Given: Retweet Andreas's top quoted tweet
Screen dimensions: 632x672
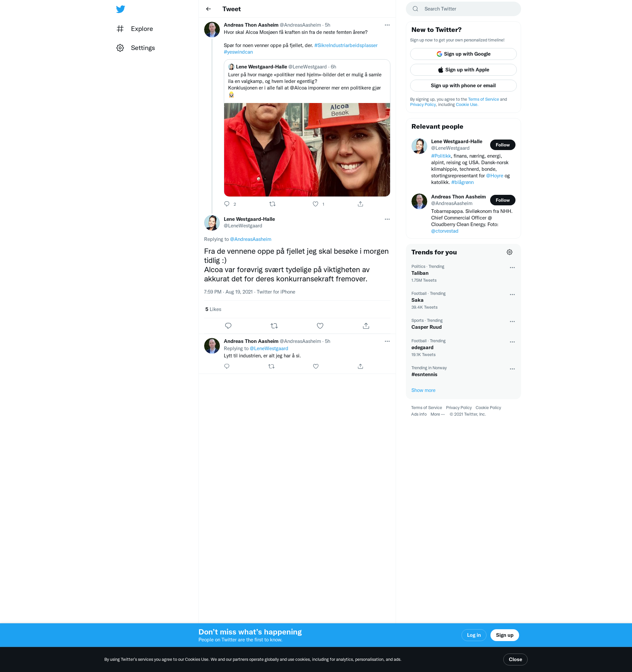Looking at the screenshot, I should click(272, 204).
